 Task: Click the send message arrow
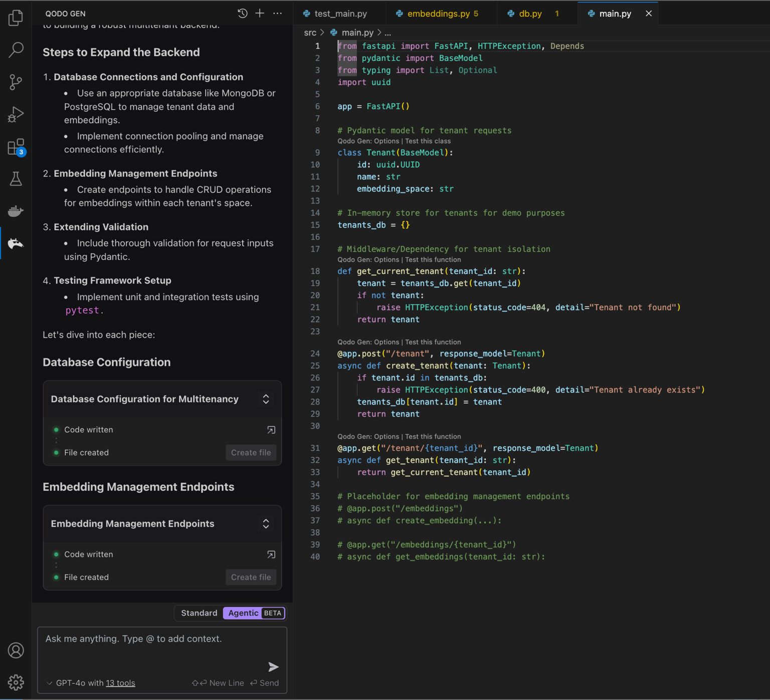click(273, 666)
